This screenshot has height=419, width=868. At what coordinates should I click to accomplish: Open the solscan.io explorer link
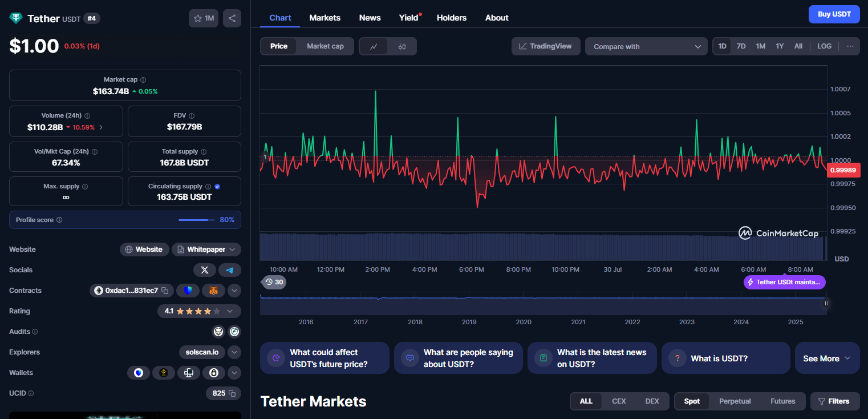[202, 352]
